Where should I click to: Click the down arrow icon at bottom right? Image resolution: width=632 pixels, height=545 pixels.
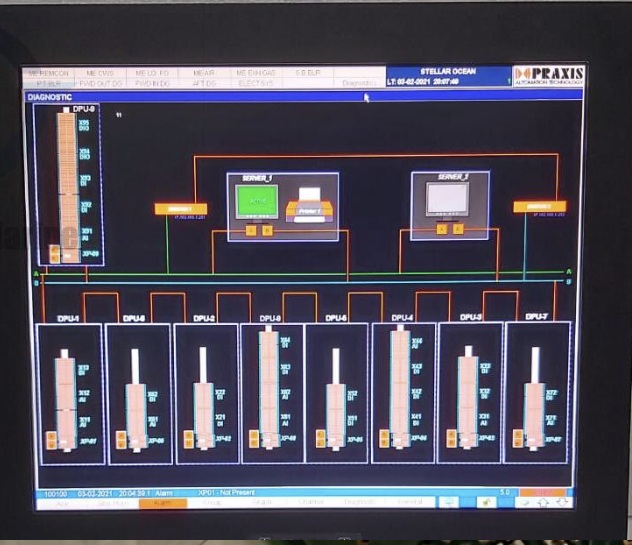pyautogui.click(x=562, y=502)
